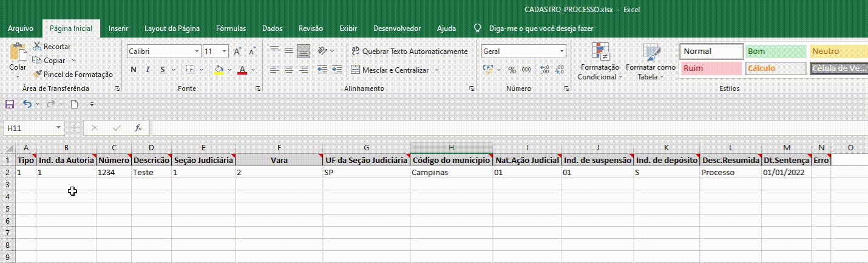
Task: Undo the last action
Action: coord(27,104)
